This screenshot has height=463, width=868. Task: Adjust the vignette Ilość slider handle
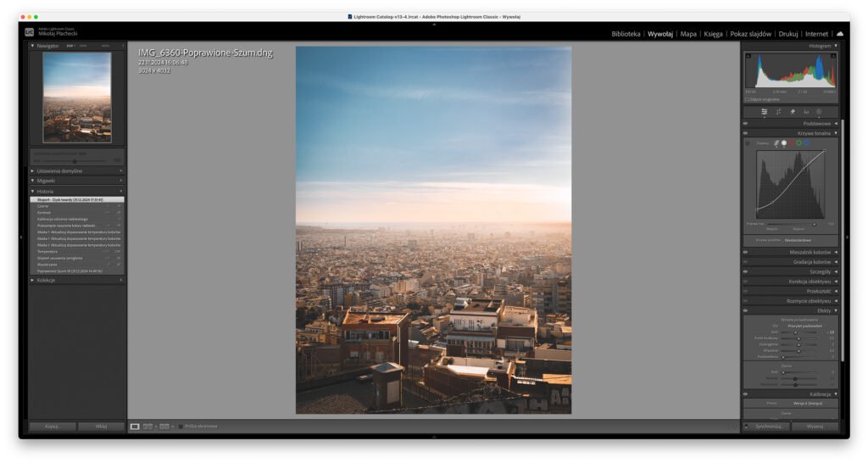[795, 332]
